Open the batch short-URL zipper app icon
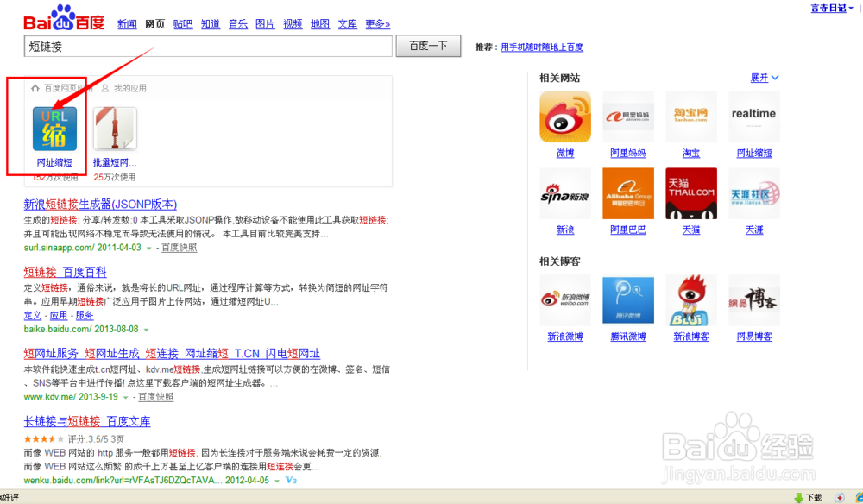Viewport: 863px width, 504px height. [115, 129]
